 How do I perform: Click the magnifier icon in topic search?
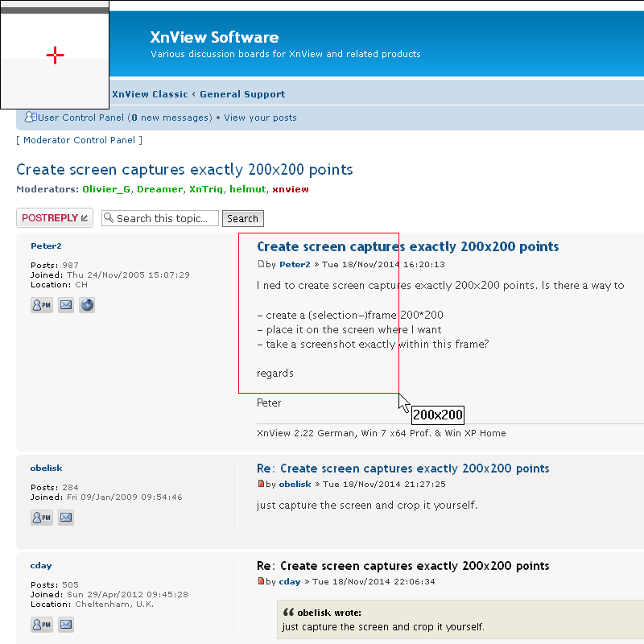coord(109,217)
